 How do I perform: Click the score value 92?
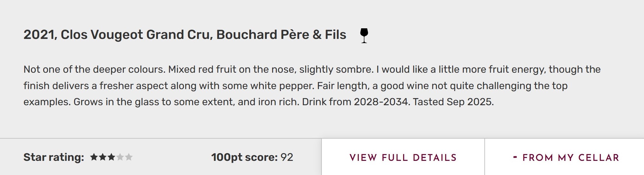287,157
